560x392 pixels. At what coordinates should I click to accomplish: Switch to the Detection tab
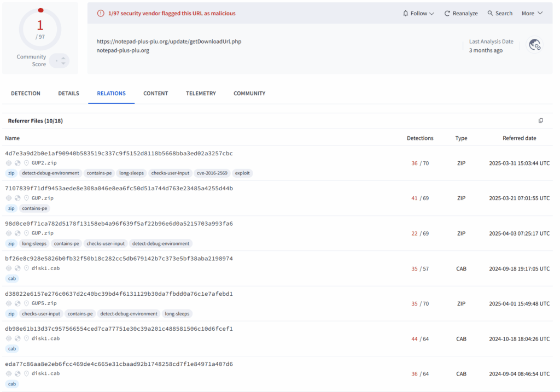(26, 93)
